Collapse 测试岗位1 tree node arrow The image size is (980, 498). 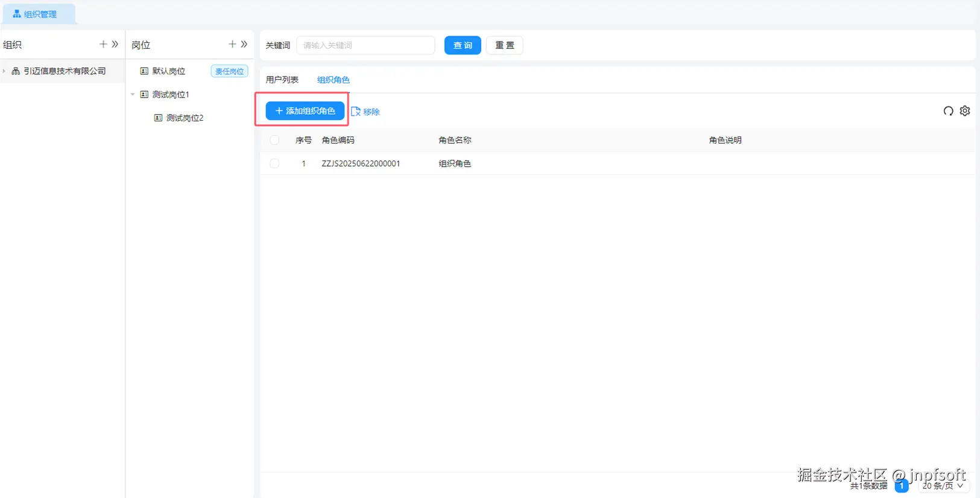(x=133, y=94)
